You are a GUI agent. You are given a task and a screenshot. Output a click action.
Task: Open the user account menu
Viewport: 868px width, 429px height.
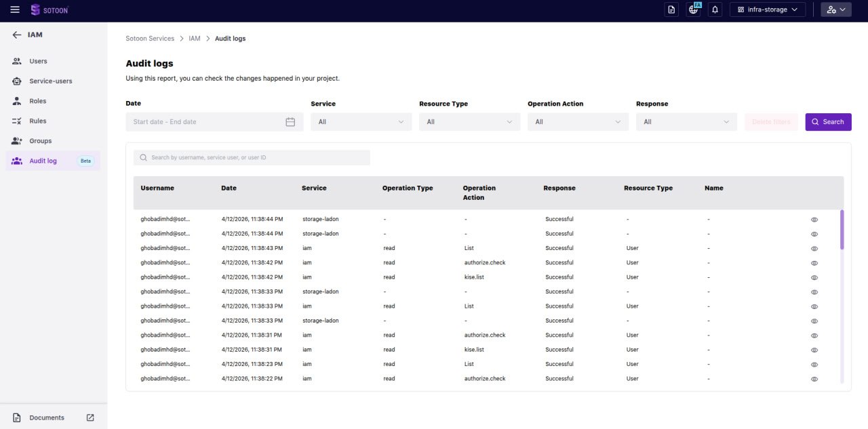point(836,9)
